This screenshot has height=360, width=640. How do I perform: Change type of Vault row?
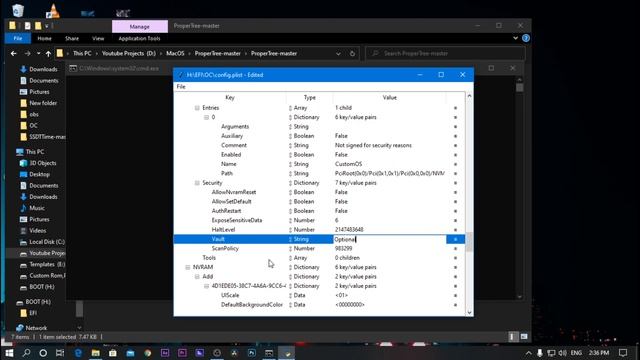pos(290,239)
